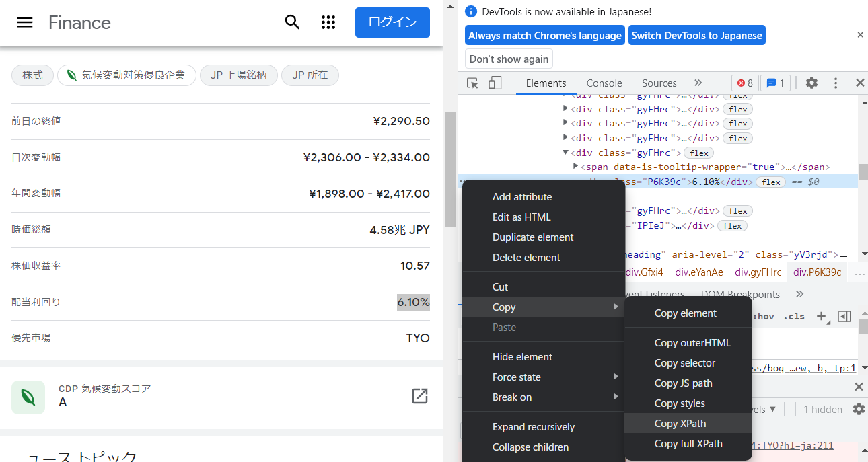Select Copy selector

click(x=685, y=363)
